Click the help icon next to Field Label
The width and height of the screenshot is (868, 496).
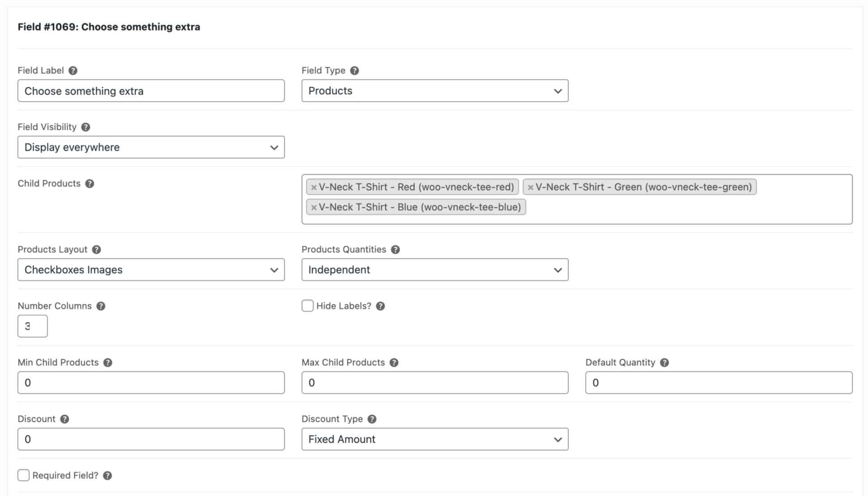click(73, 70)
